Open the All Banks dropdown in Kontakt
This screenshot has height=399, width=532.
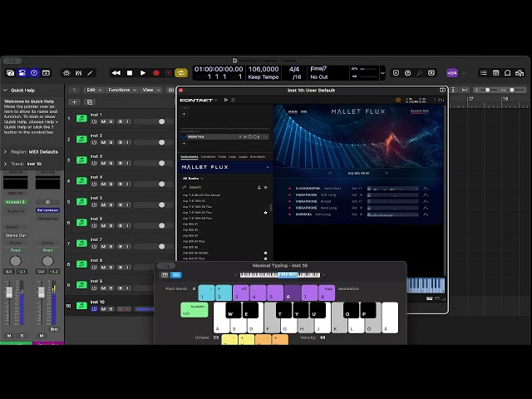click(193, 179)
